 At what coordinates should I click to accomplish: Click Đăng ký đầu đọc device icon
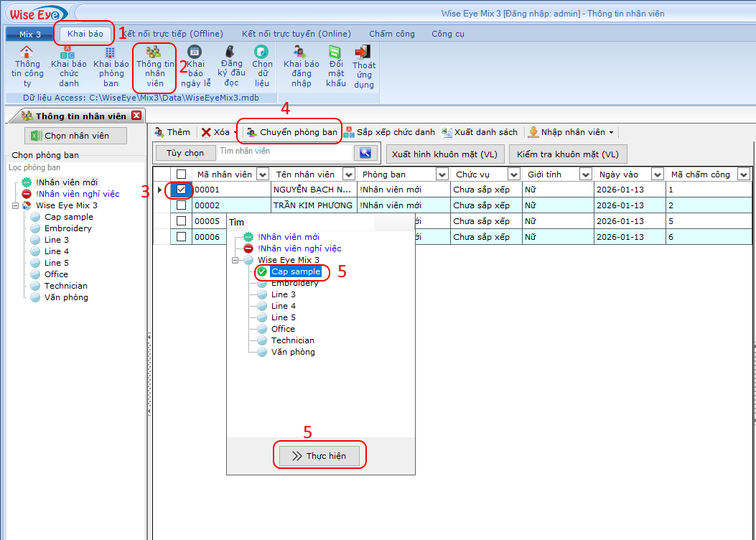[230, 52]
